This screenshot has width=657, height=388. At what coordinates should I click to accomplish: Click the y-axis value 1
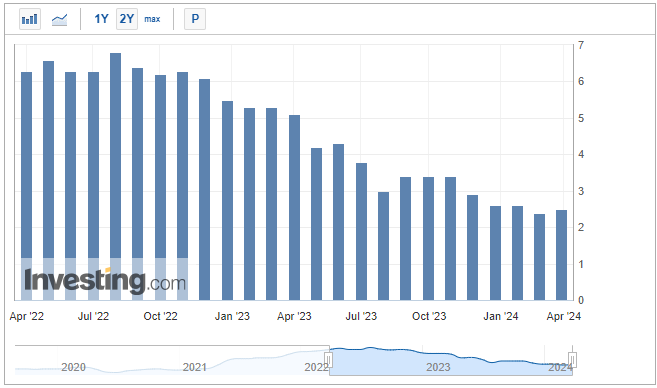point(581,264)
